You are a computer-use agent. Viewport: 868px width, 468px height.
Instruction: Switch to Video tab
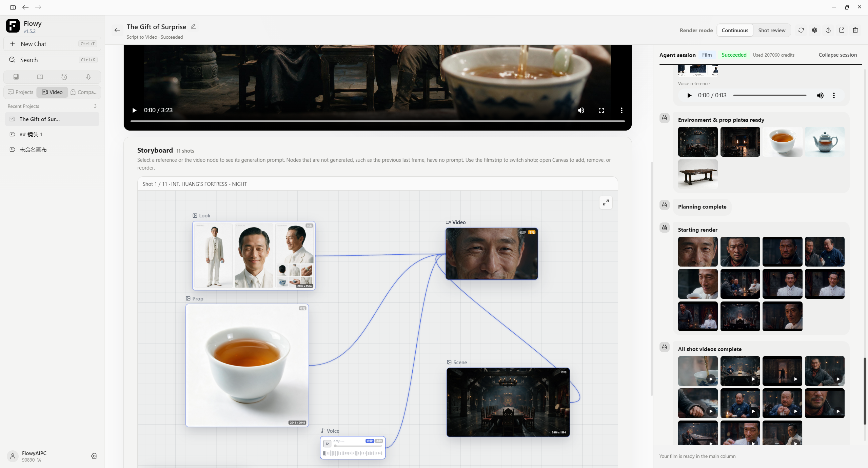pos(52,92)
